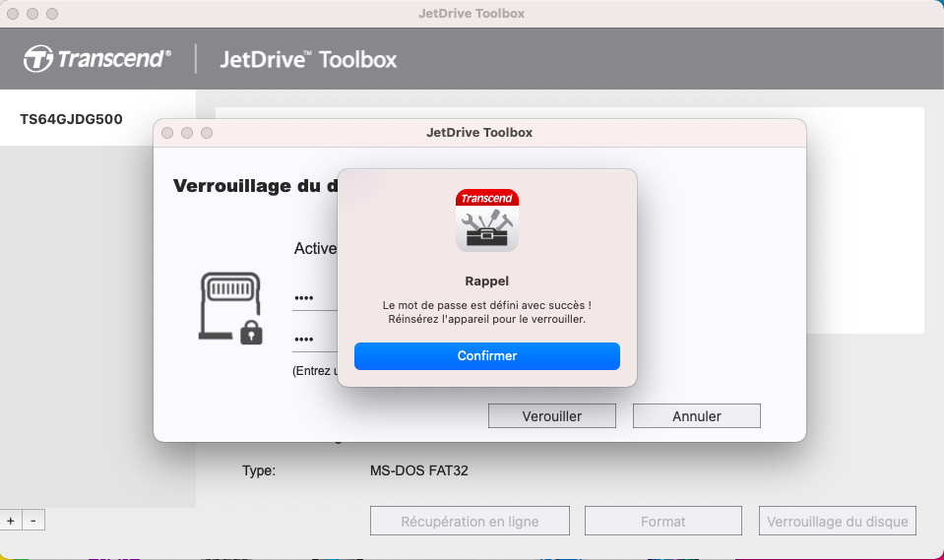The height and width of the screenshot is (560, 944).
Task: Click the password confirmation field
Action: [315, 339]
